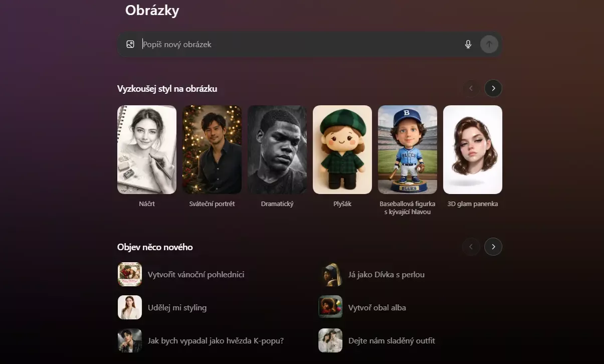The image size is (604, 364).
Task: Pick the Dramatický style thumbnail
Action: coord(277,149)
